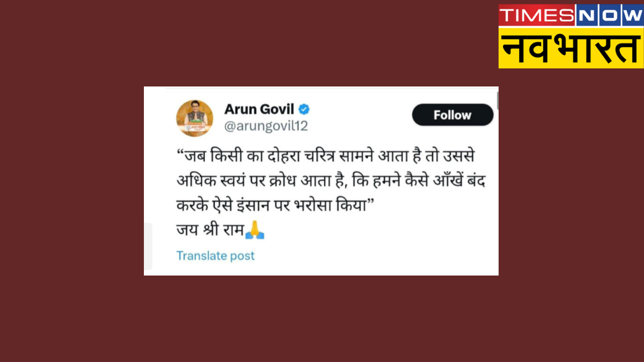Open the Translate post link
Image resolution: width=644 pixels, height=362 pixels.
click(x=215, y=255)
